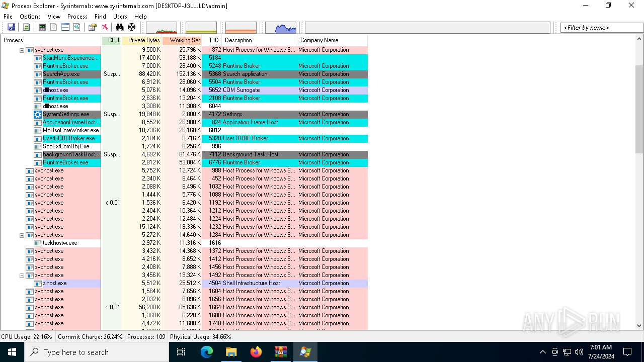Viewport: 644px width, 362px height.
Task: Sort by the Private Bytes column header
Action: point(141,40)
